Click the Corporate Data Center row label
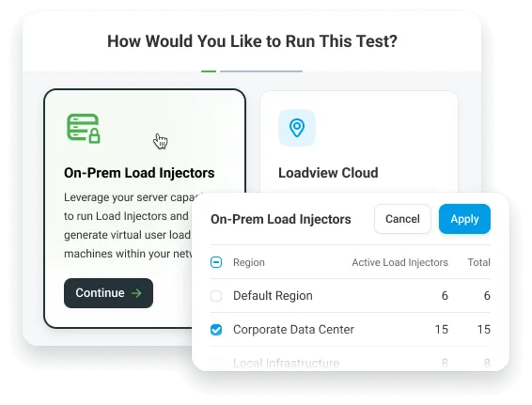 coord(293,330)
